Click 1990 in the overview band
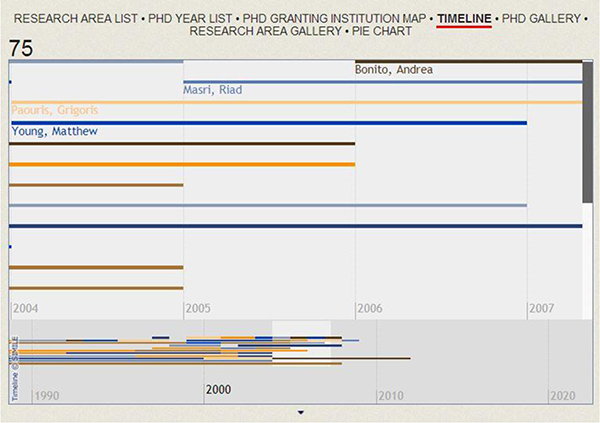Image resolution: width=600 pixels, height=423 pixels. [46, 396]
